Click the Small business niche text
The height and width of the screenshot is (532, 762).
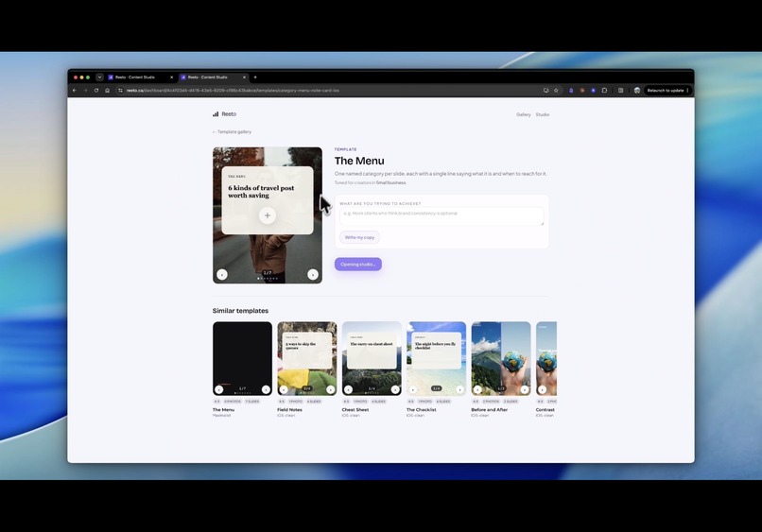[390, 182]
